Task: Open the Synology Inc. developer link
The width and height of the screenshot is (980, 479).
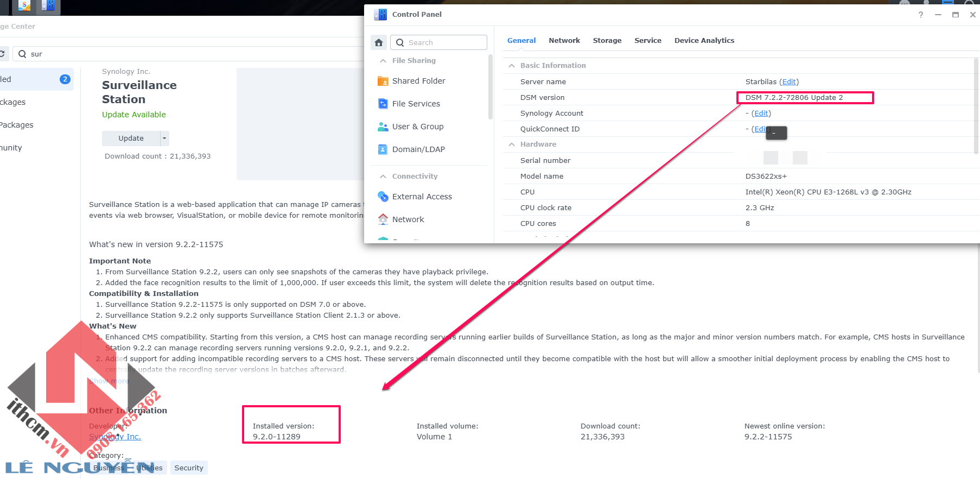Action: [x=115, y=437]
